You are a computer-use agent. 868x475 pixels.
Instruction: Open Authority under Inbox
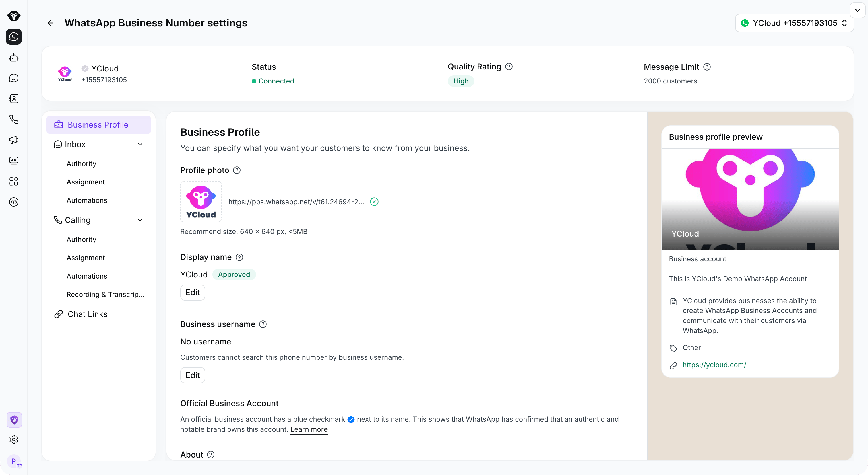pyautogui.click(x=81, y=163)
